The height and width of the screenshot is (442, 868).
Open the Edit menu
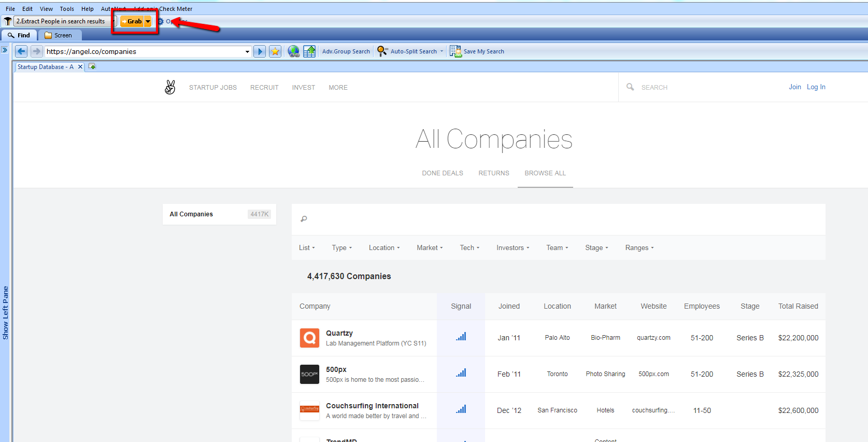(27, 9)
